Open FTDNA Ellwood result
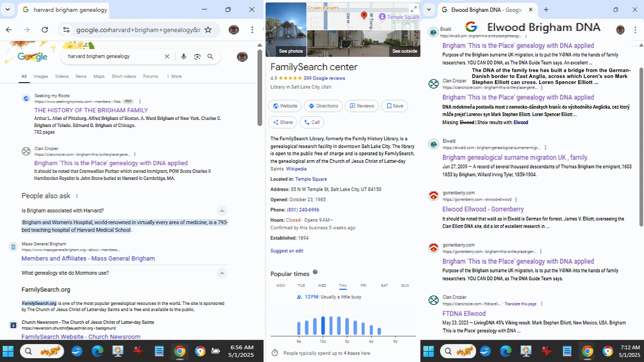Viewport: 644px width, 362px height. click(464, 313)
